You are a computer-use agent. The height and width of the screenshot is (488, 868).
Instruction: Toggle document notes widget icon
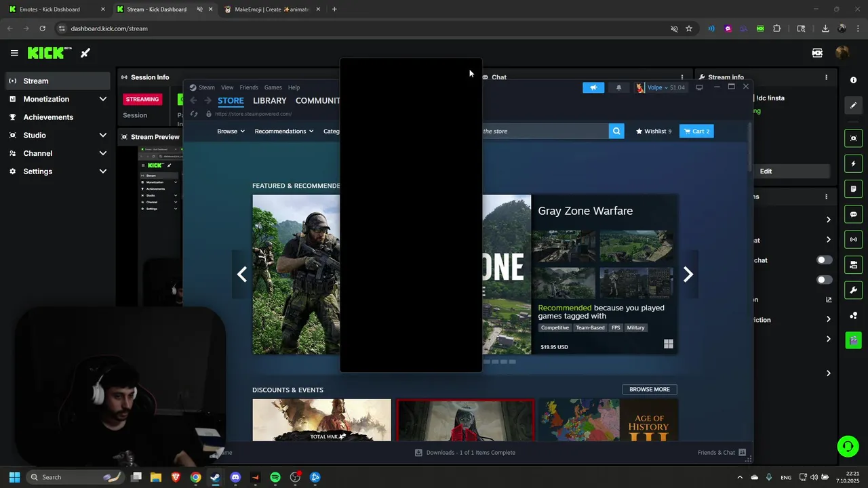pos(853,188)
